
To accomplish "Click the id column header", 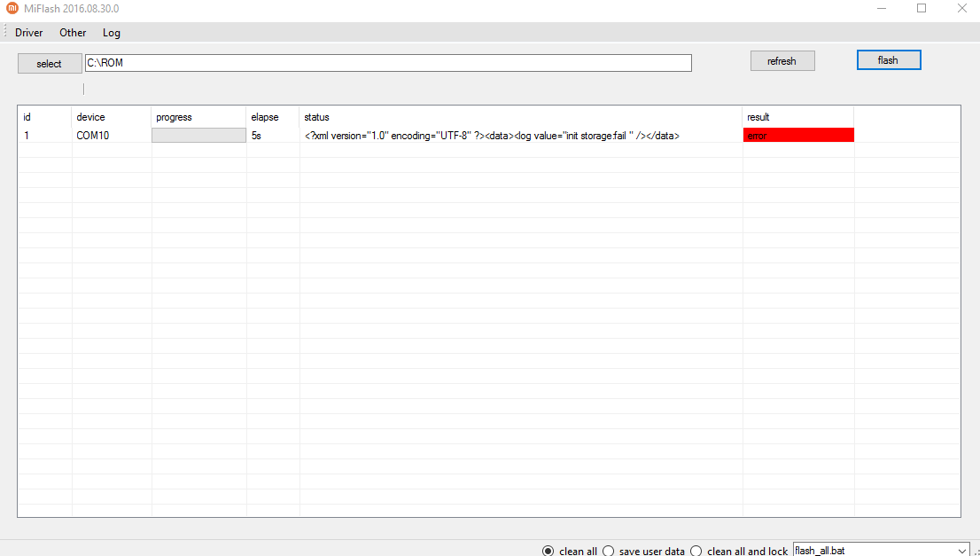I will (x=44, y=117).
